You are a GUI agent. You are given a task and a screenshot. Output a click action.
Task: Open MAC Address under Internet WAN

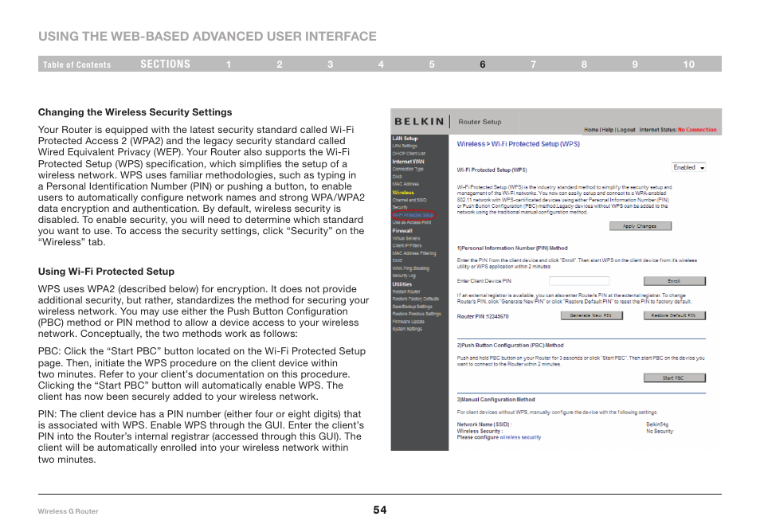pyautogui.click(x=405, y=184)
